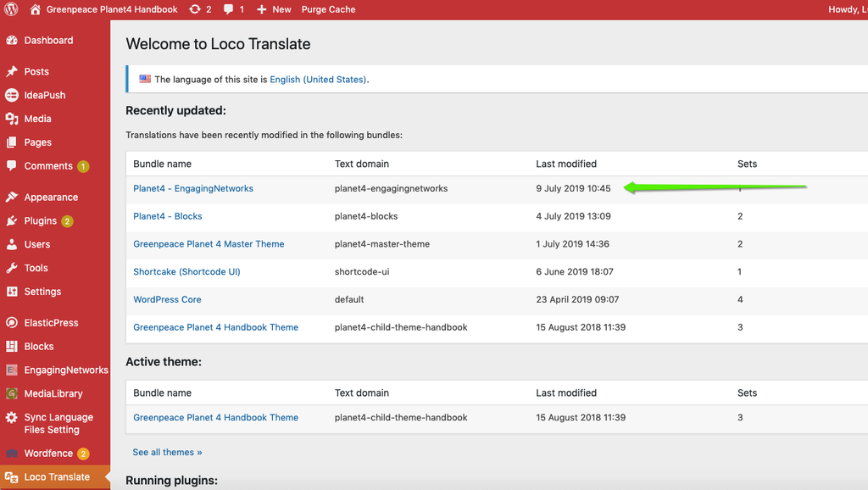
Task: Open the Media menu label
Action: coord(37,119)
